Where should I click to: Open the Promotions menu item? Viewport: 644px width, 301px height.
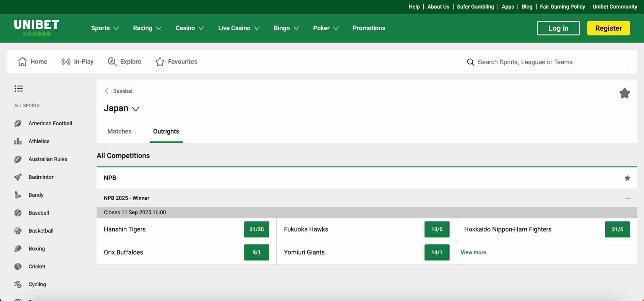(369, 28)
